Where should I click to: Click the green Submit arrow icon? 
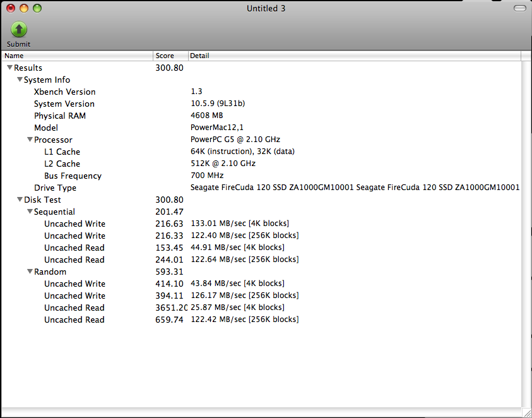19,29
